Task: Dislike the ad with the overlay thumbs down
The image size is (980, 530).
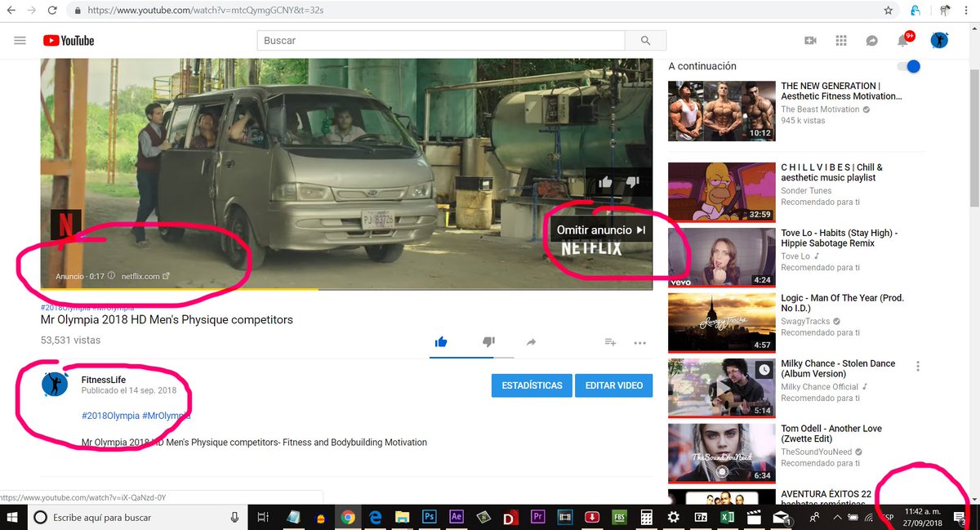Action: coord(632,182)
